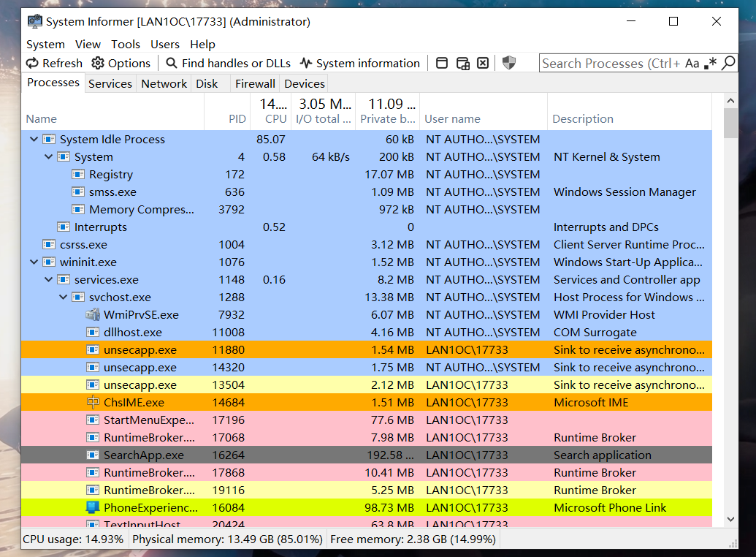Open the Tools menu
Image resolution: width=756 pixels, height=557 pixels.
coord(126,45)
